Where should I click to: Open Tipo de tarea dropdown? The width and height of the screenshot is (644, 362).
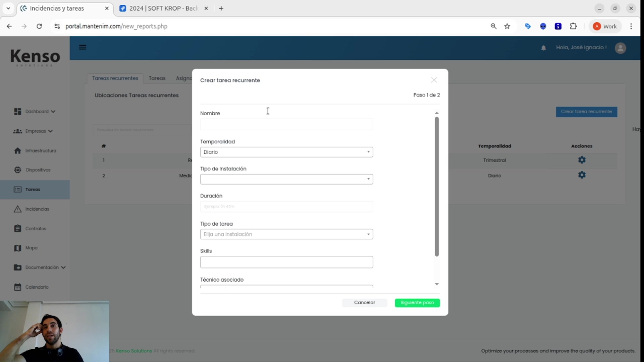pyautogui.click(x=286, y=234)
